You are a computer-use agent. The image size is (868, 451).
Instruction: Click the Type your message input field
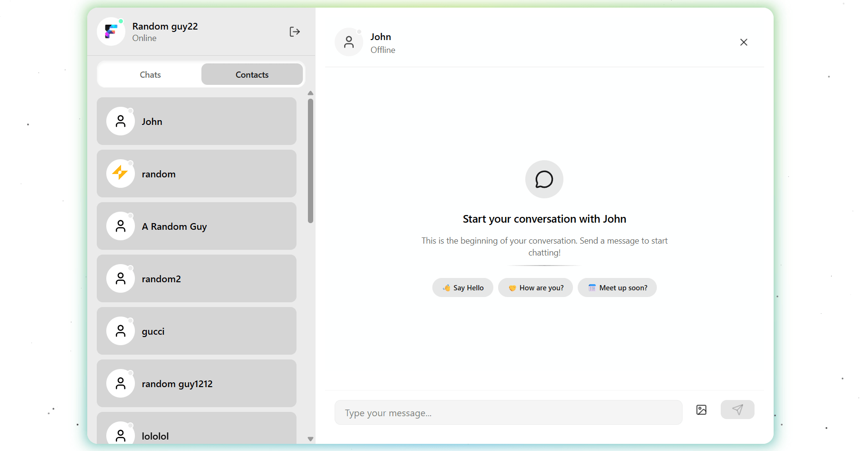pos(508,412)
